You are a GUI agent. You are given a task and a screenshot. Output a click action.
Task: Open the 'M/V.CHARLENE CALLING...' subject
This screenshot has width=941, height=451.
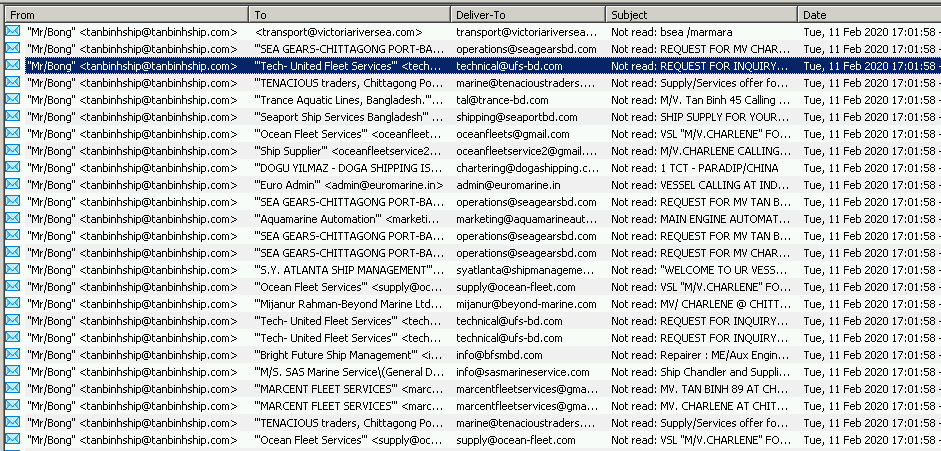(700, 151)
